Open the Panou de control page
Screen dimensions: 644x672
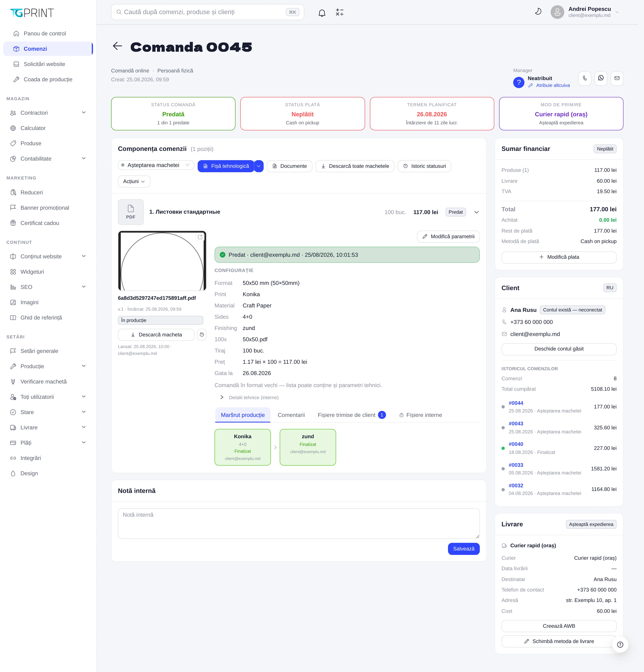(48, 34)
